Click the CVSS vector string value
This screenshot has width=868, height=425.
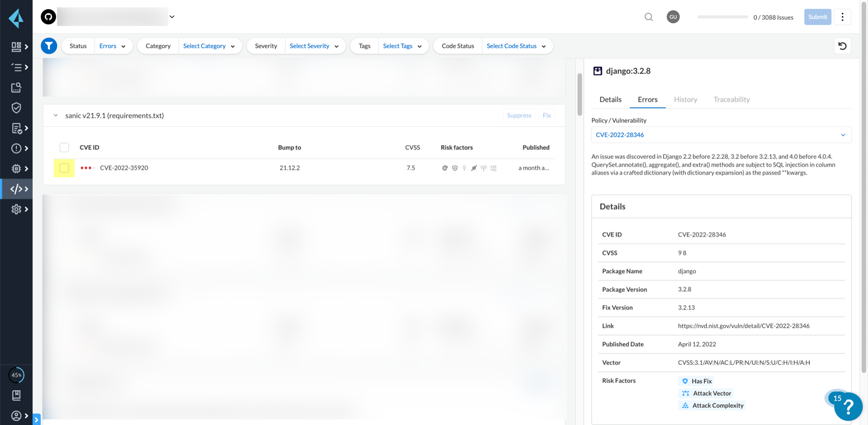coord(744,363)
